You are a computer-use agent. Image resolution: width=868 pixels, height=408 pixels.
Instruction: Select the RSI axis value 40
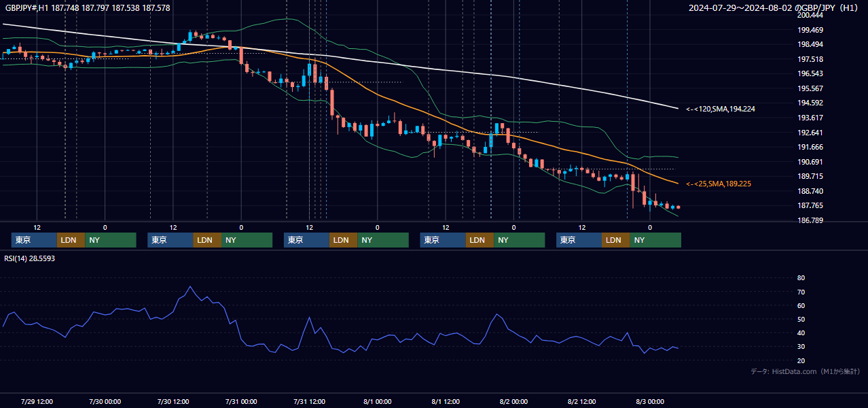[801, 333]
